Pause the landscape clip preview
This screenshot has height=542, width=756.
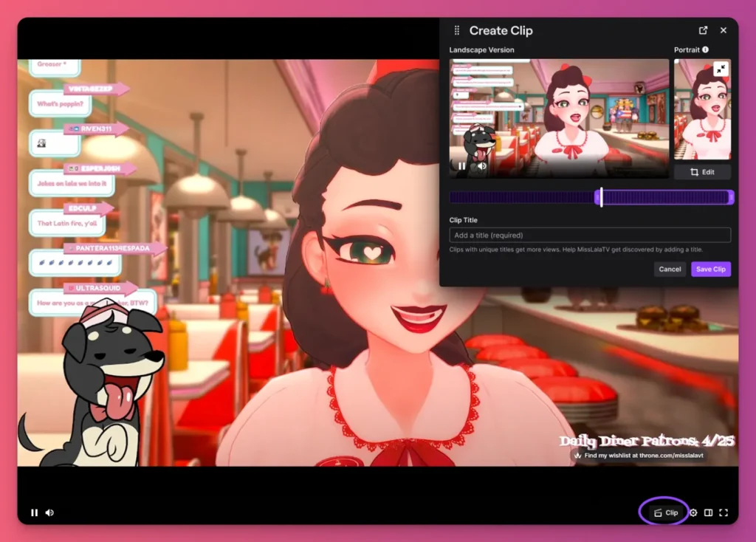[x=462, y=166]
